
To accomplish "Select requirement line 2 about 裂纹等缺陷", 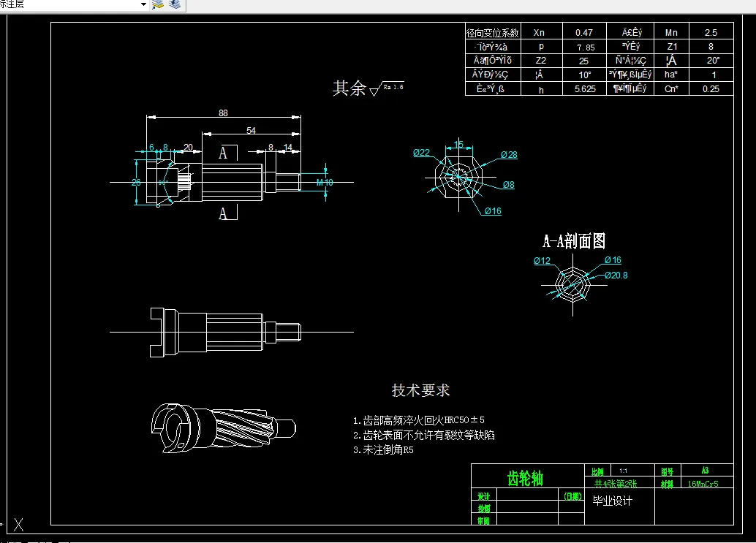I will (424, 436).
